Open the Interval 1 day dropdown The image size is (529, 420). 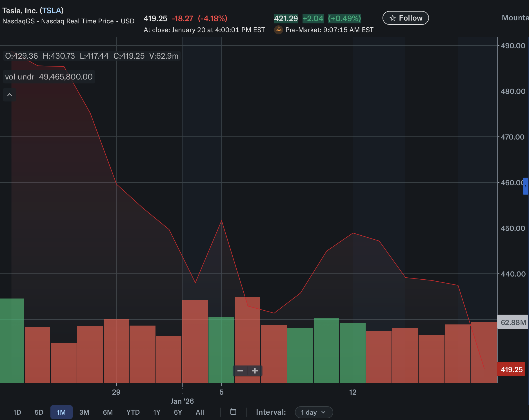[314, 412]
